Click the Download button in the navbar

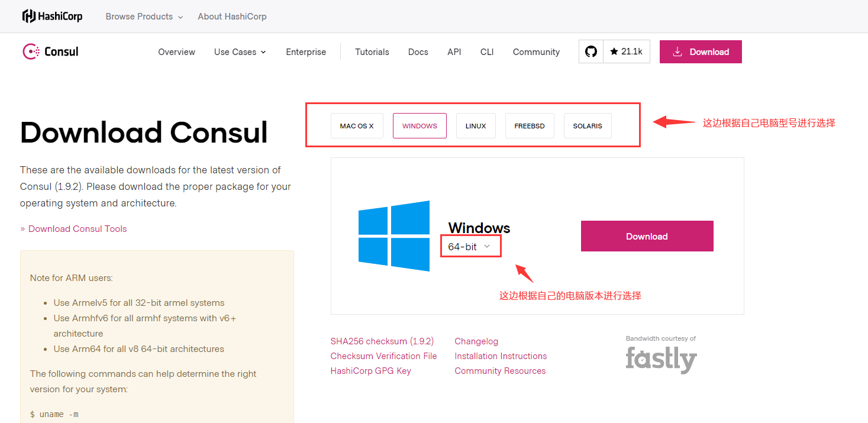pyautogui.click(x=701, y=51)
